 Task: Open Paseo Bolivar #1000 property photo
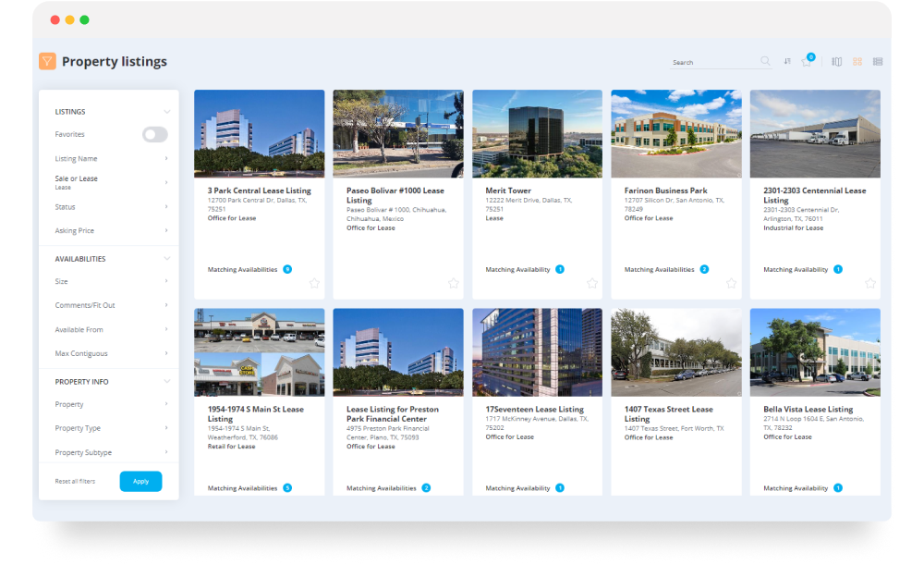pos(398,133)
